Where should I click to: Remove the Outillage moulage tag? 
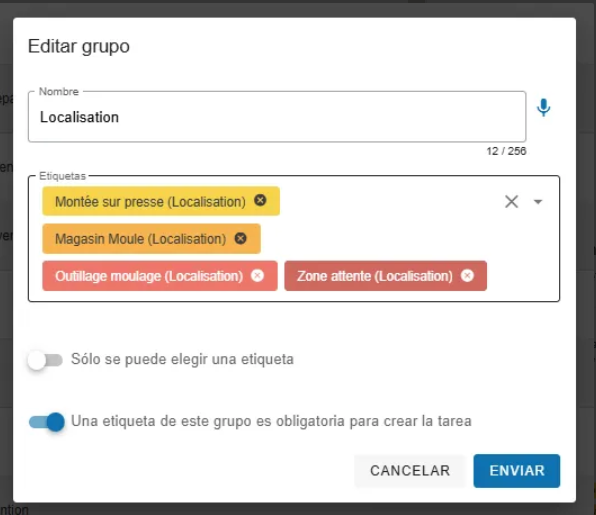[257, 276]
